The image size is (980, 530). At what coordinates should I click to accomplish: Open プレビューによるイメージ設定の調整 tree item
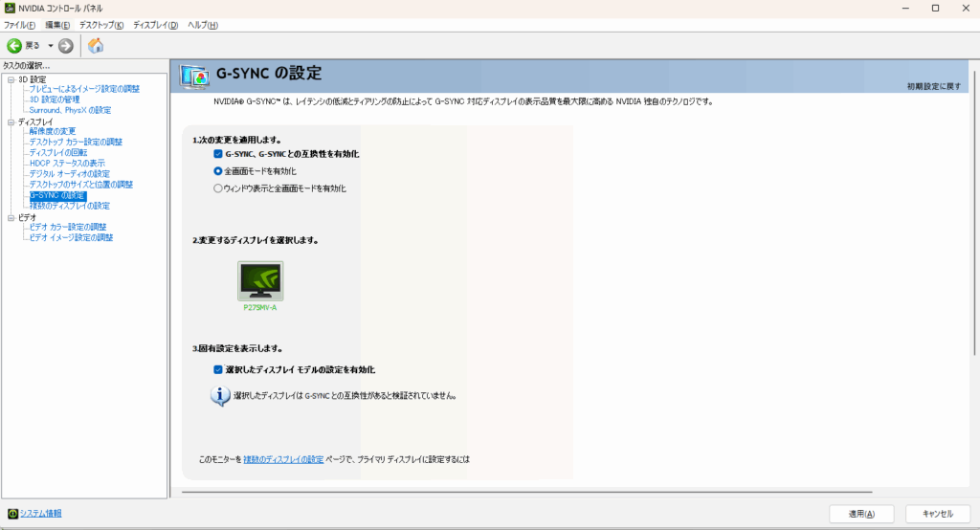pos(84,89)
